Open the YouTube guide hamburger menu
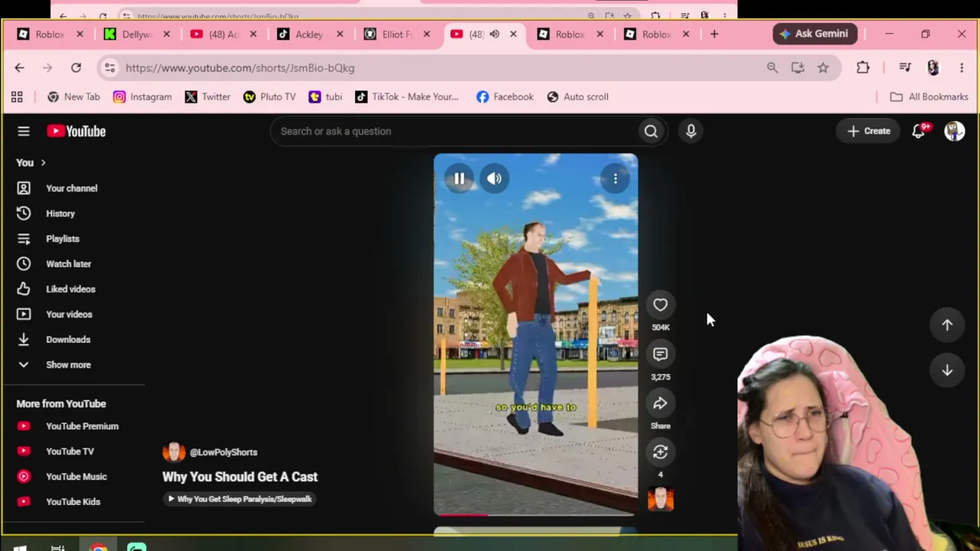 [x=24, y=131]
